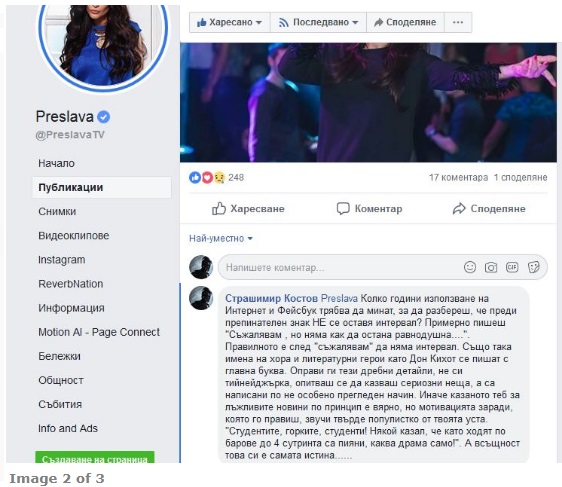Click the emoji smiley icon in comment box
The image size is (562, 487).
tap(470, 267)
